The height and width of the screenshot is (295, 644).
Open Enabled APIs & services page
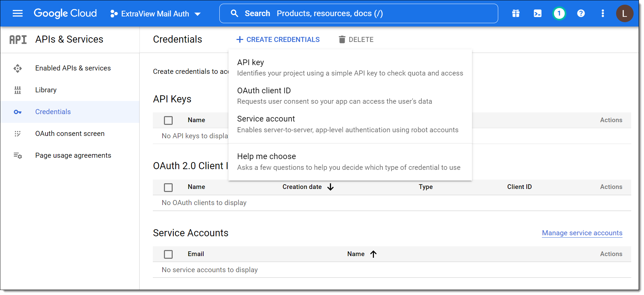point(73,68)
